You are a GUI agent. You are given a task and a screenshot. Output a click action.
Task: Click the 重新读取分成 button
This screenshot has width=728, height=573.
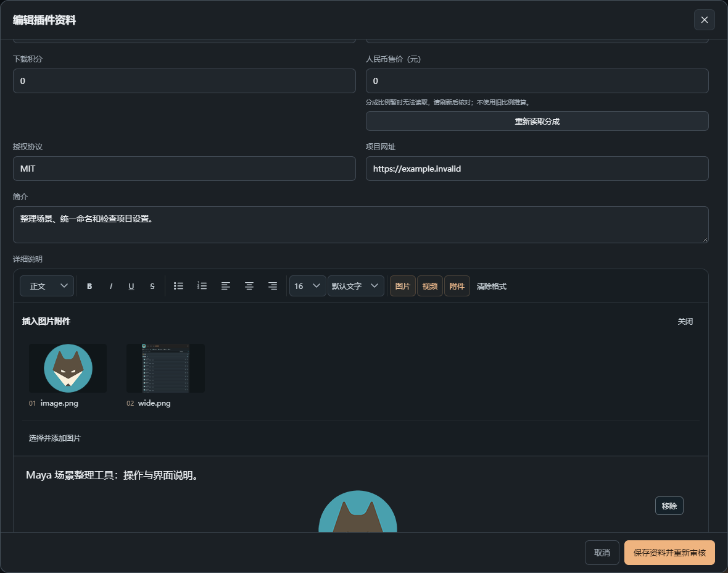click(x=537, y=121)
